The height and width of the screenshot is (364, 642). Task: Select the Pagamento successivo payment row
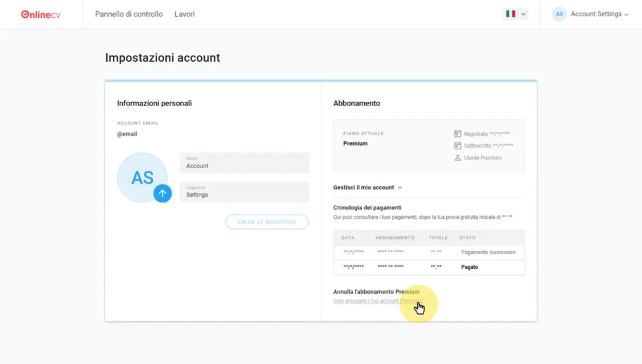pos(429,252)
